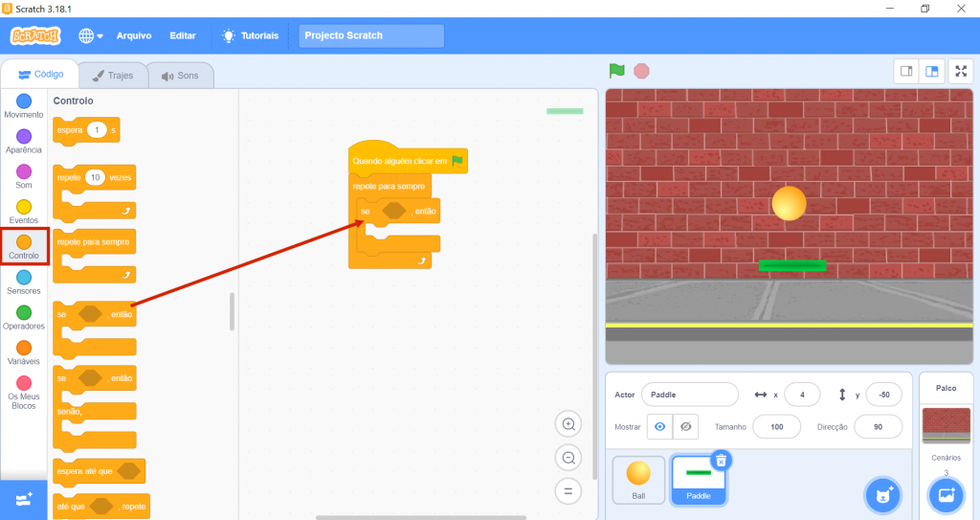This screenshot has height=520, width=980.
Task: Switch to the Sons tab
Action: [181, 75]
